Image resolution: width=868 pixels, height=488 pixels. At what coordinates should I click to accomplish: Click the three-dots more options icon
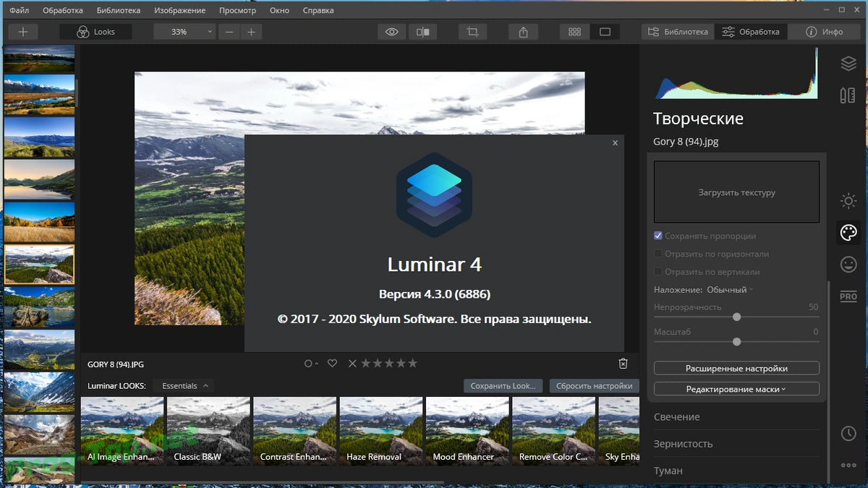[848, 466]
